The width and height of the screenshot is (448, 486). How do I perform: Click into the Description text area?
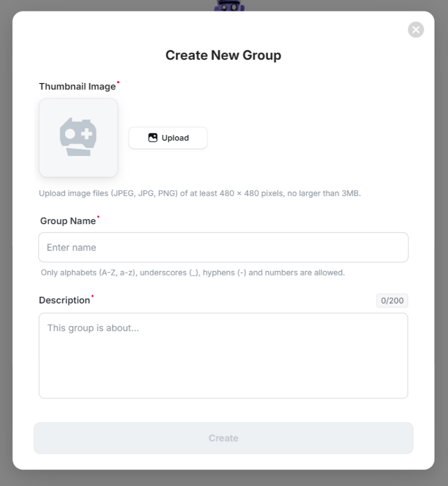[x=223, y=355]
